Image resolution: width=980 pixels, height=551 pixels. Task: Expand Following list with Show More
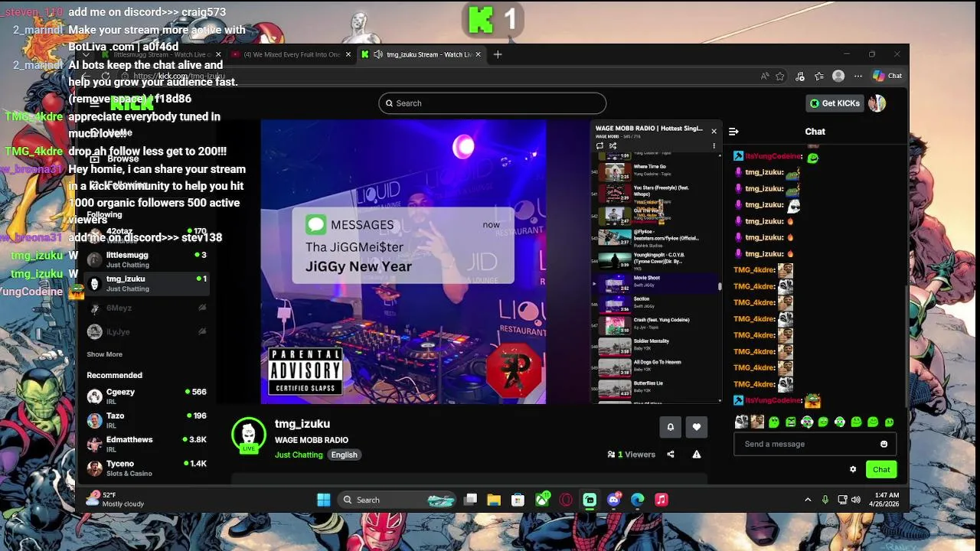pos(104,354)
